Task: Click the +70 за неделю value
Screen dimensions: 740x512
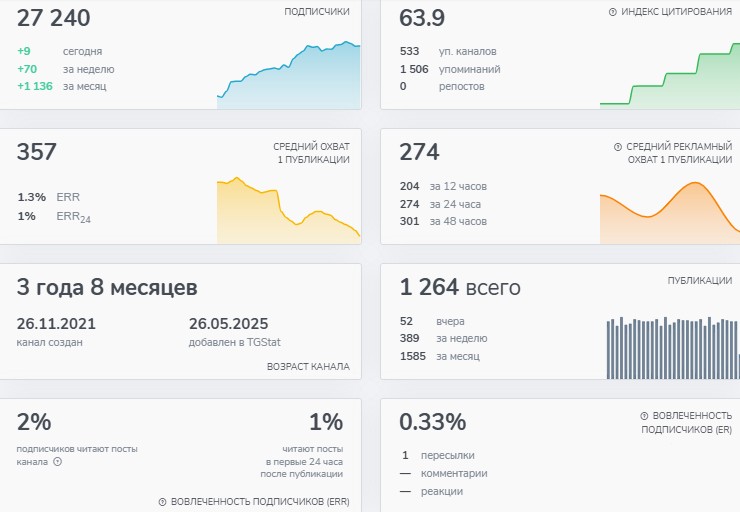Action: pos(27,69)
